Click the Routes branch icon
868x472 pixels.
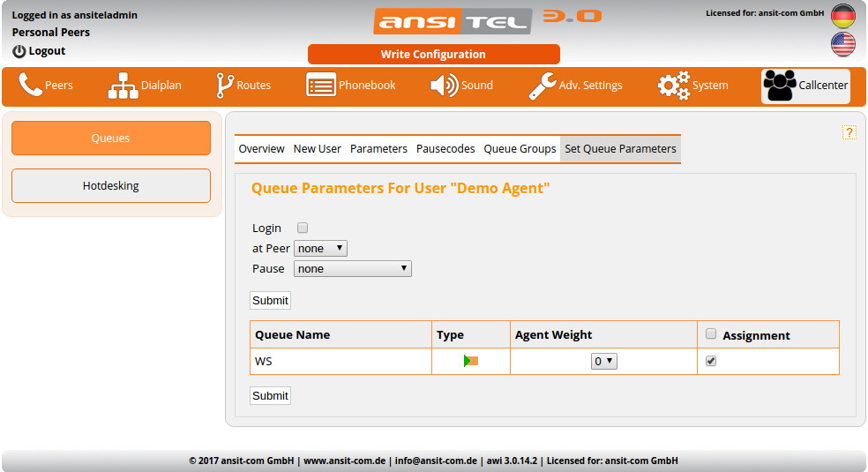[x=224, y=86]
